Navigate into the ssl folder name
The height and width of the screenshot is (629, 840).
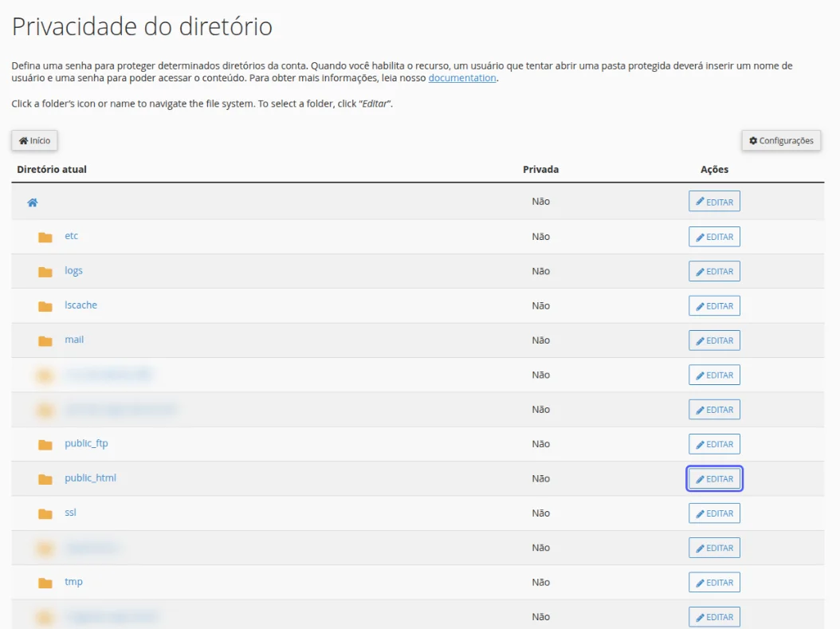point(70,512)
